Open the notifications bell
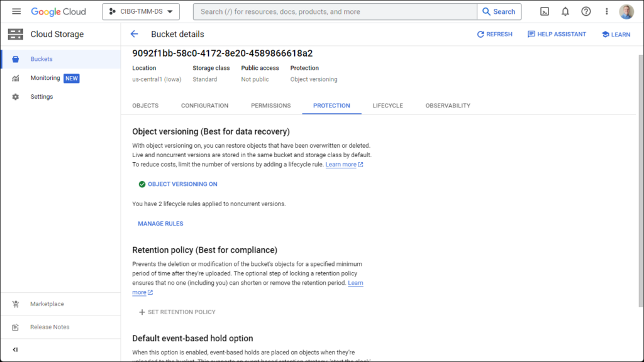This screenshot has width=644, height=362. (565, 11)
